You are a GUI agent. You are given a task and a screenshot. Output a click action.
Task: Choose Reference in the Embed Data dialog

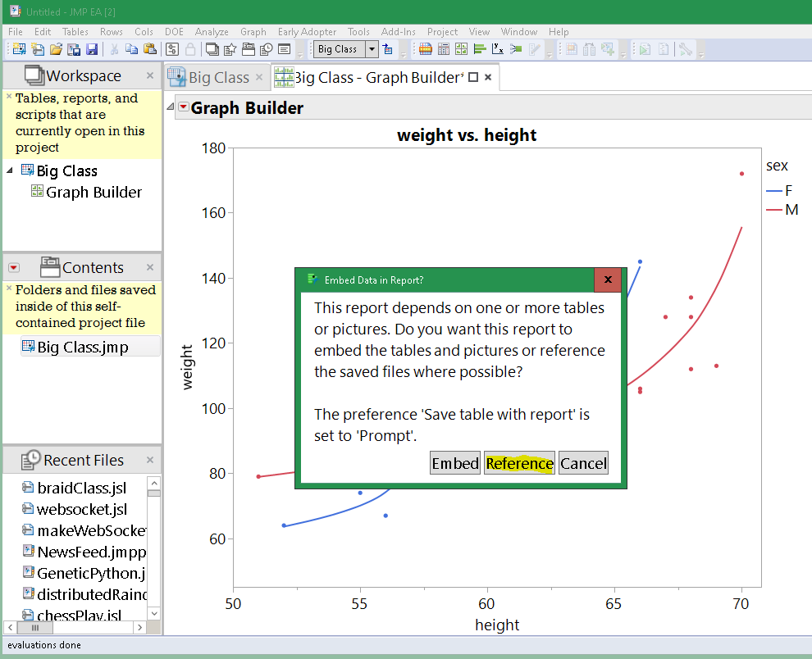click(x=519, y=463)
